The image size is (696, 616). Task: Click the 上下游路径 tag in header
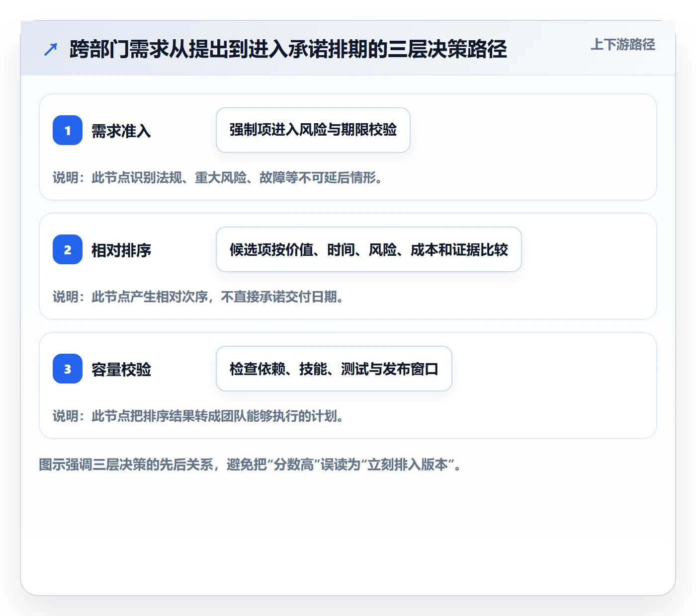623,45
